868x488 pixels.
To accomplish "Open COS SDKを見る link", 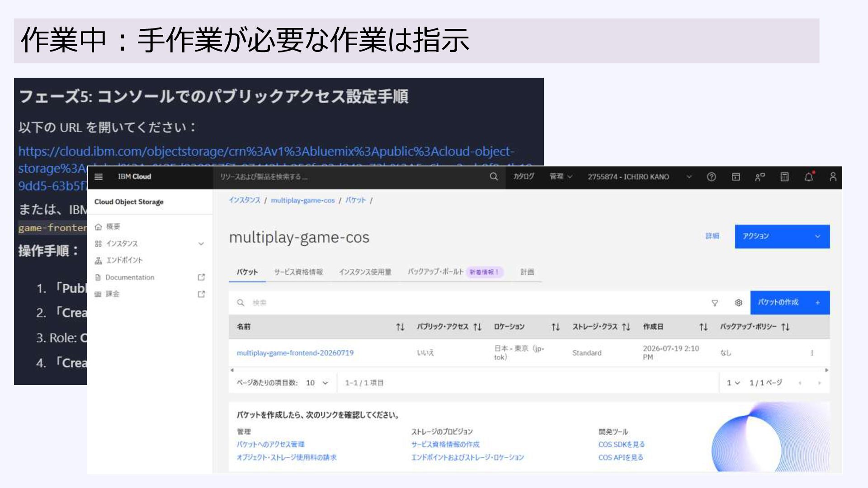I will point(622,445).
